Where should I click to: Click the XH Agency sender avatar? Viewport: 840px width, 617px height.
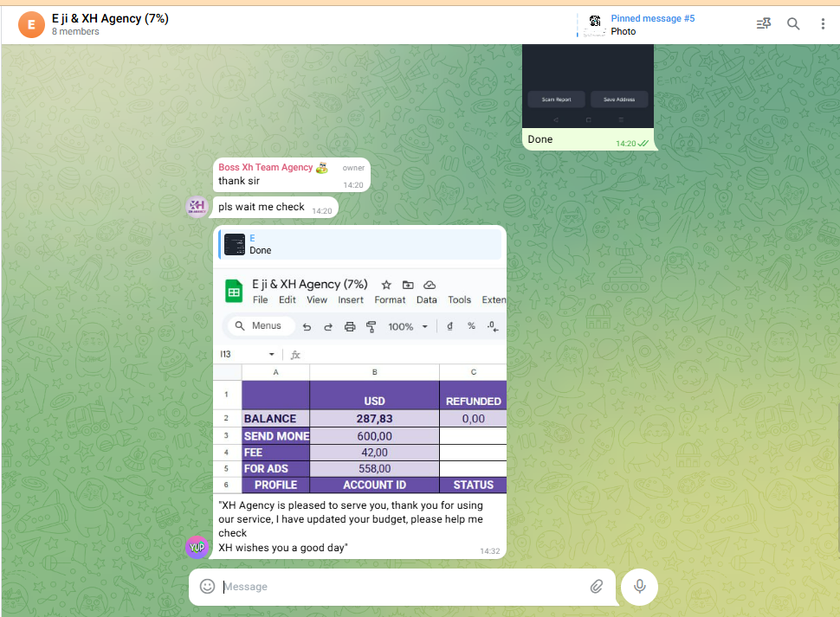click(x=197, y=207)
